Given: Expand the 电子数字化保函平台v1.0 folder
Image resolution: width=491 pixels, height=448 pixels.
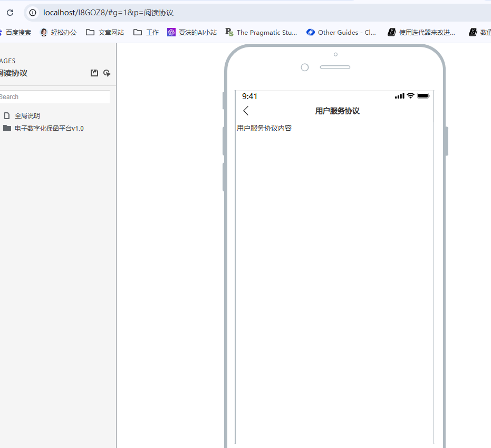Looking at the screenshot, I should tap(49, 128).
